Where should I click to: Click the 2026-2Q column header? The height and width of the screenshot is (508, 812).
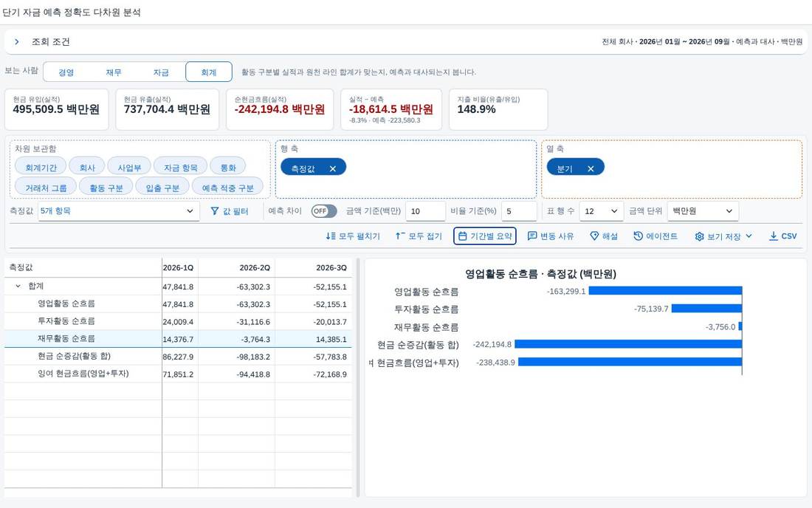(x=237, y=268)
